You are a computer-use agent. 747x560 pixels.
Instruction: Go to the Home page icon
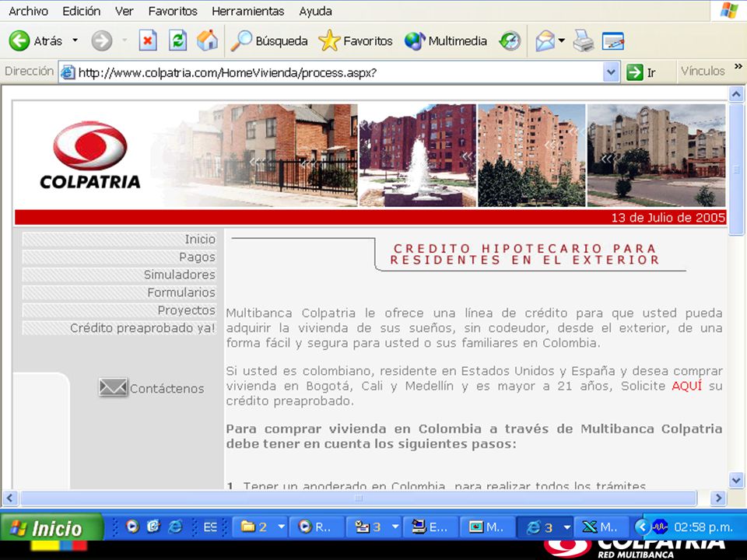tap(207, 40)
